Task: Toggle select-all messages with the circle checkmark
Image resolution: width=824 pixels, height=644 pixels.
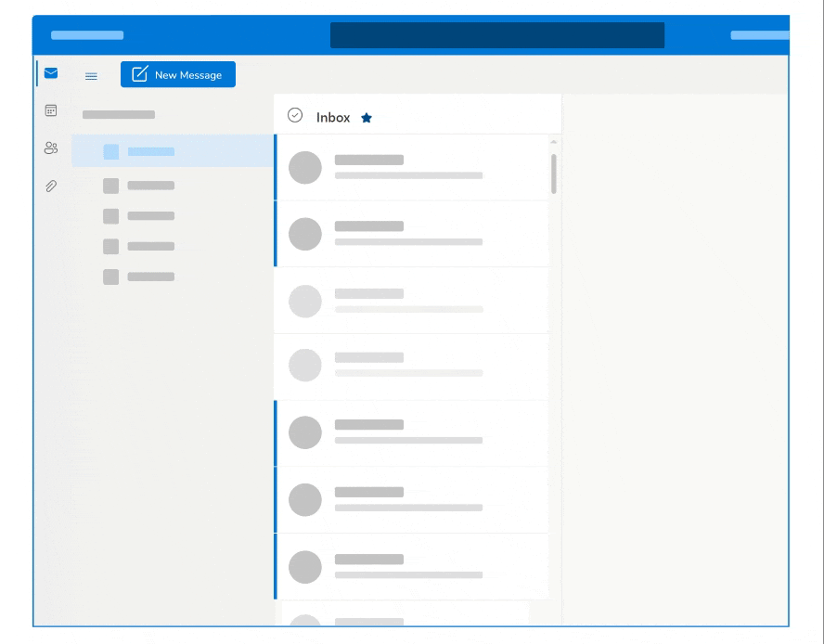Action: [294, 114]
